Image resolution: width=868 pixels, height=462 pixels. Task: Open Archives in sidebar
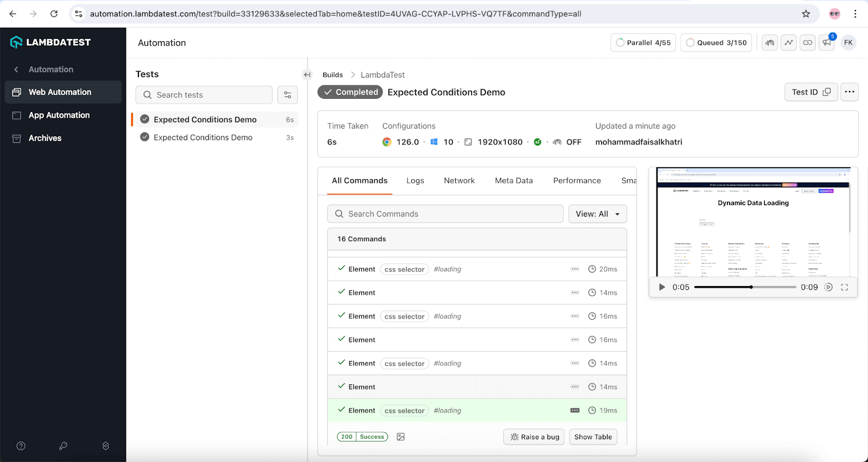click(x=63, y=138)
